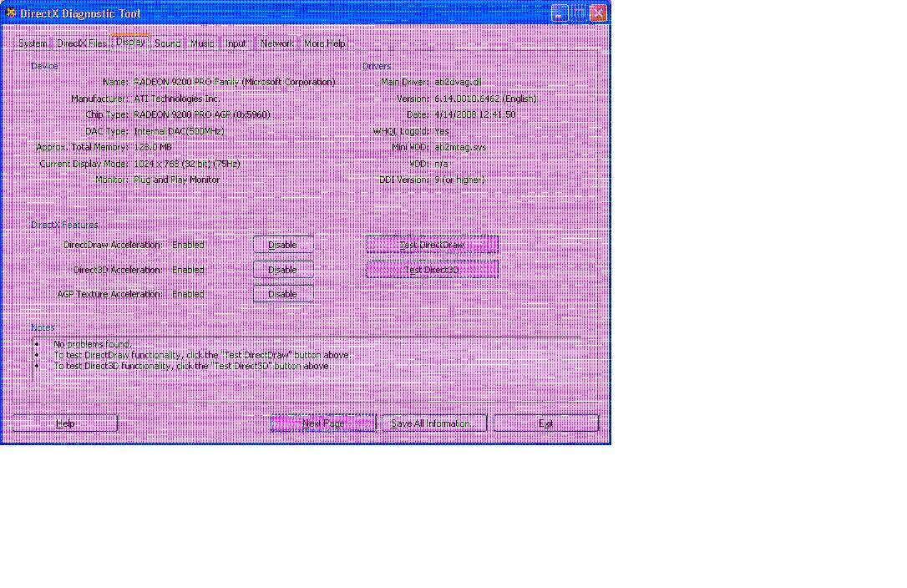Switch to the System tab
This screenshot has width=907, height=588.
(x=33, y=43)
